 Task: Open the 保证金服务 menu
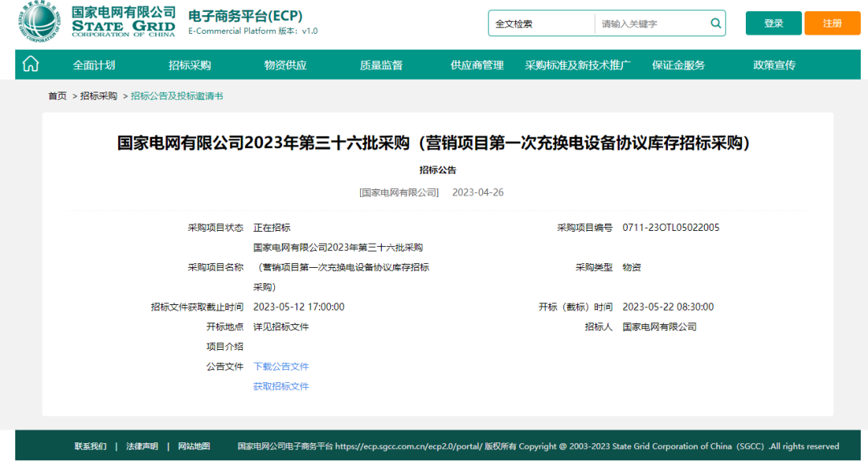[678, 65]
